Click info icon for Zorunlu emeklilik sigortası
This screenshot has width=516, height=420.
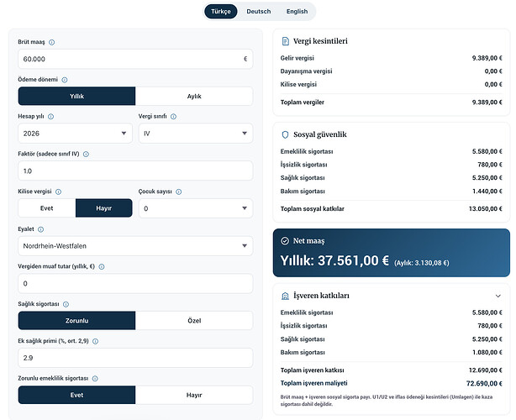click(x=95, y=379)
